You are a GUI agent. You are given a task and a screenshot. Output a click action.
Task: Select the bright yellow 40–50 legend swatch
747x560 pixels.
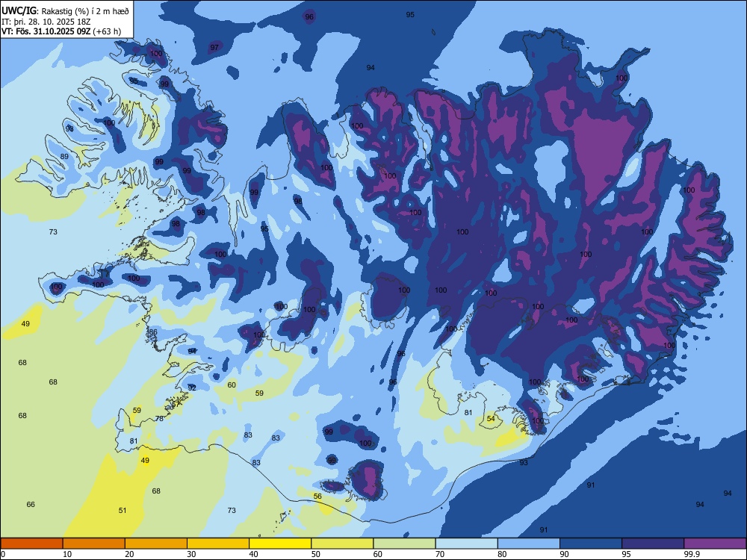[x=280, y=544]
